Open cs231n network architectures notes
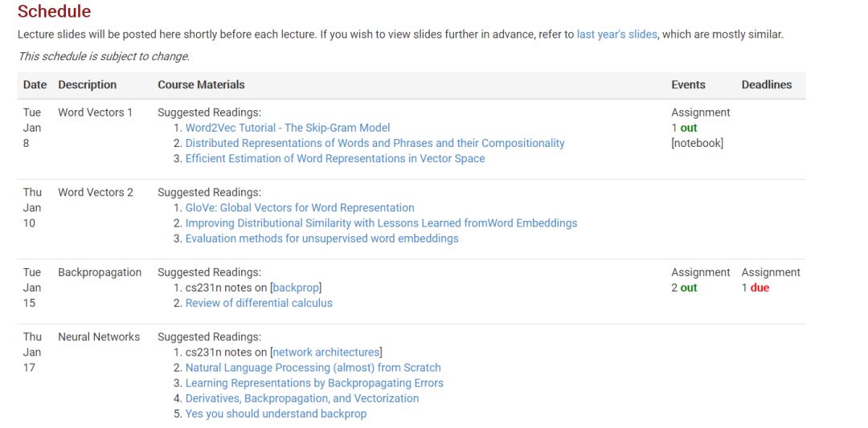This screenshot has width=868, height=428. 326,353
